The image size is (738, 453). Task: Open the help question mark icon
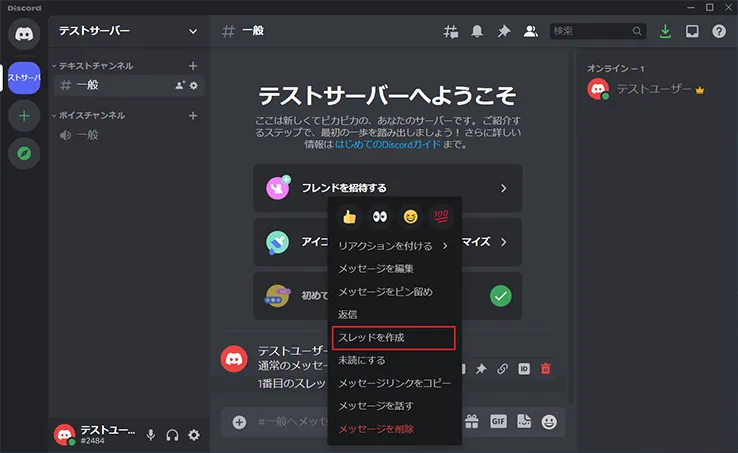tap(719, 32)
